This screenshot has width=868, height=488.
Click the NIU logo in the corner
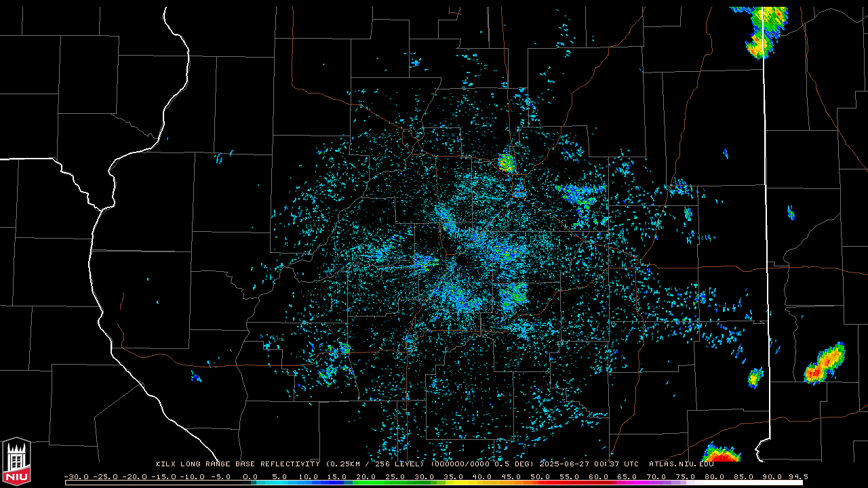click(x=16, y=462)
